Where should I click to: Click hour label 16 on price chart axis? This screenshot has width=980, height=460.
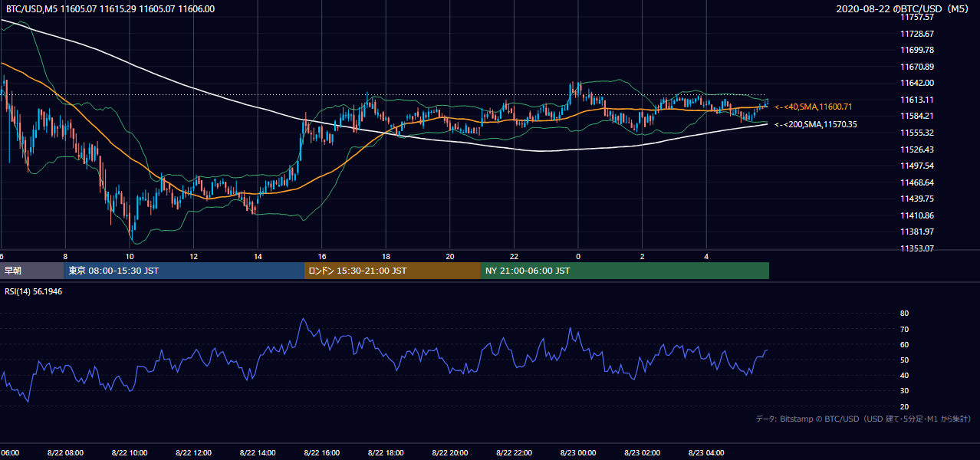321,256
